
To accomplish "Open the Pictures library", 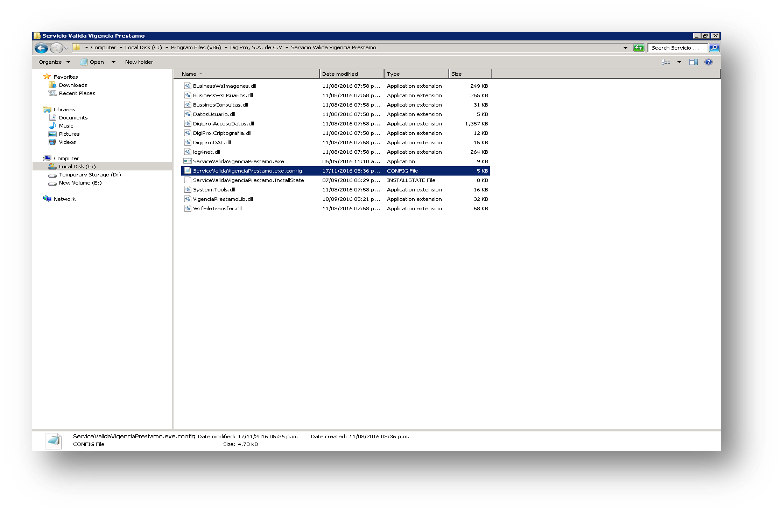I will coord(69,133).
